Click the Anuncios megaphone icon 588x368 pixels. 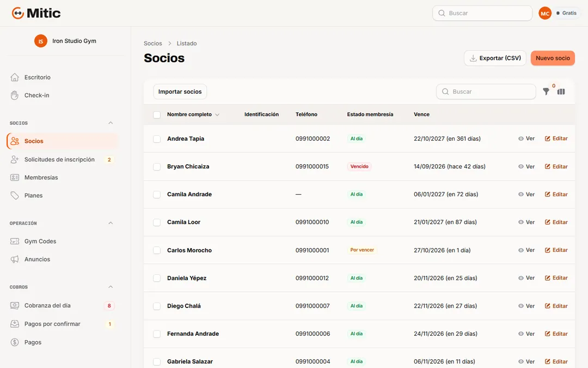point(15,260)
